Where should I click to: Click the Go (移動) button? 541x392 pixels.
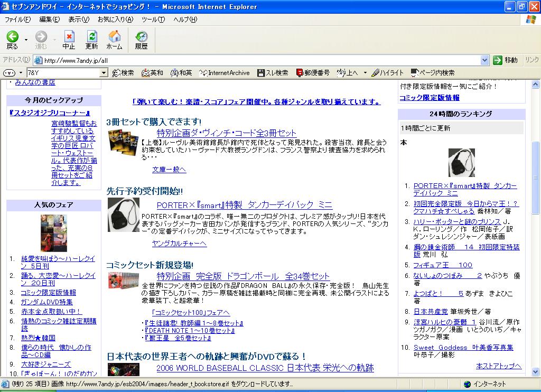(506, 60)
